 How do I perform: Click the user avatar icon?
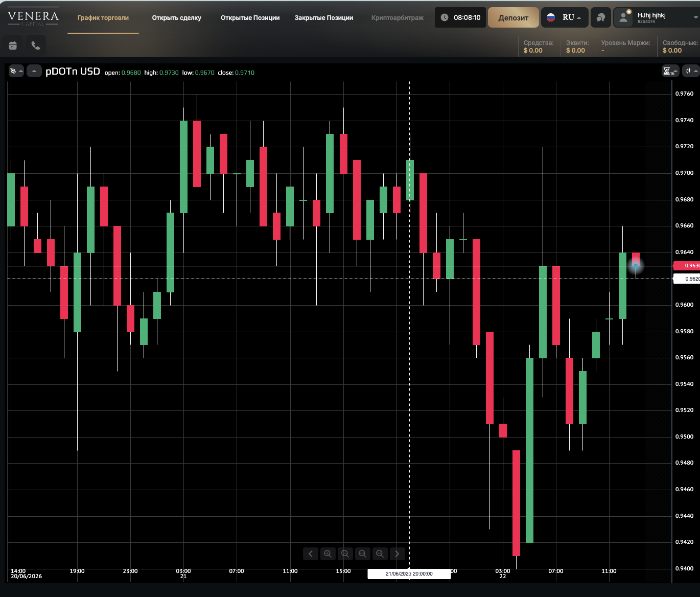point(623,17)
